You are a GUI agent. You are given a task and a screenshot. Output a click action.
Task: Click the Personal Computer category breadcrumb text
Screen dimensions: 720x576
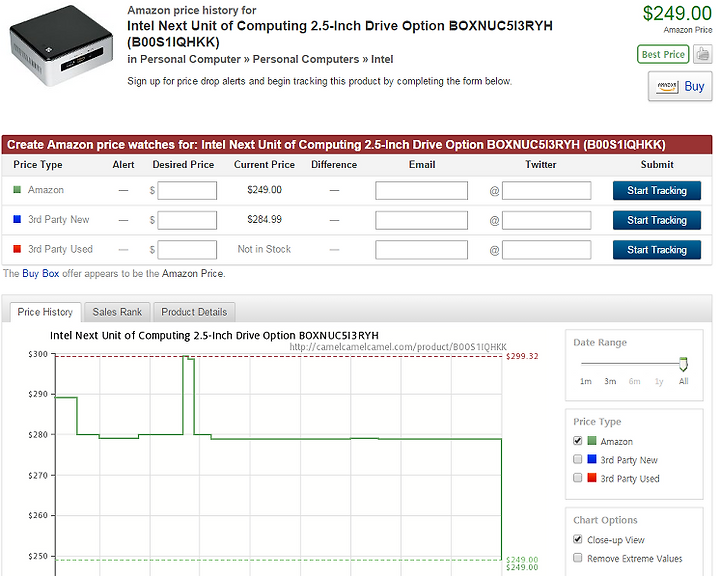click(x=191, y=59)
